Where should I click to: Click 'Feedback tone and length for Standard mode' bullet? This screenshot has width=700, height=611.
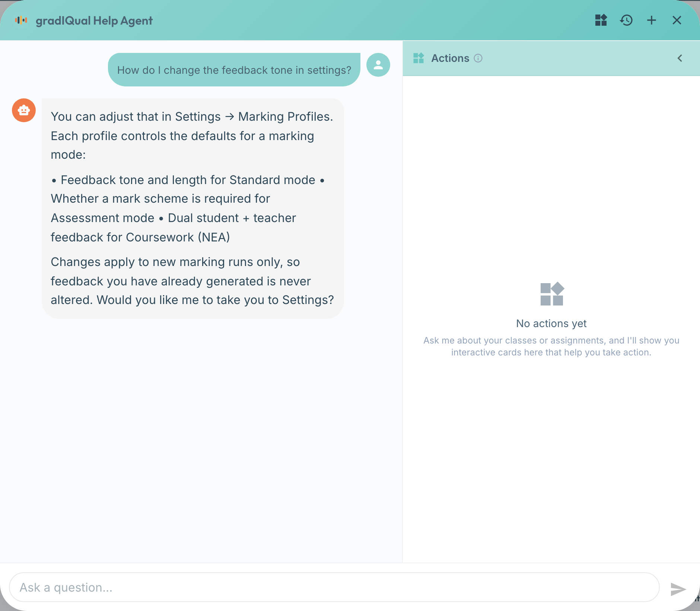[188, 180]
